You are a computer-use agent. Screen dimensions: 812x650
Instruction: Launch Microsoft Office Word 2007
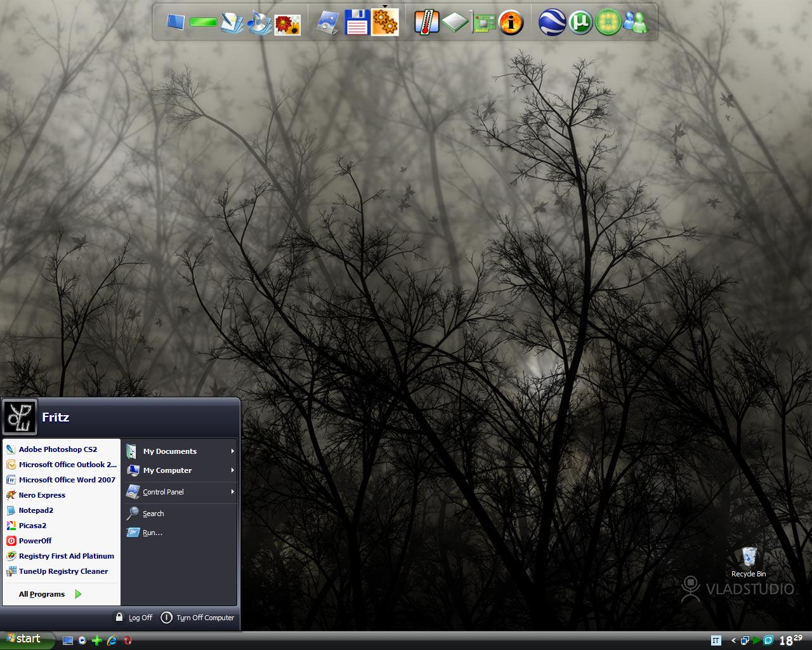point(61,480)
